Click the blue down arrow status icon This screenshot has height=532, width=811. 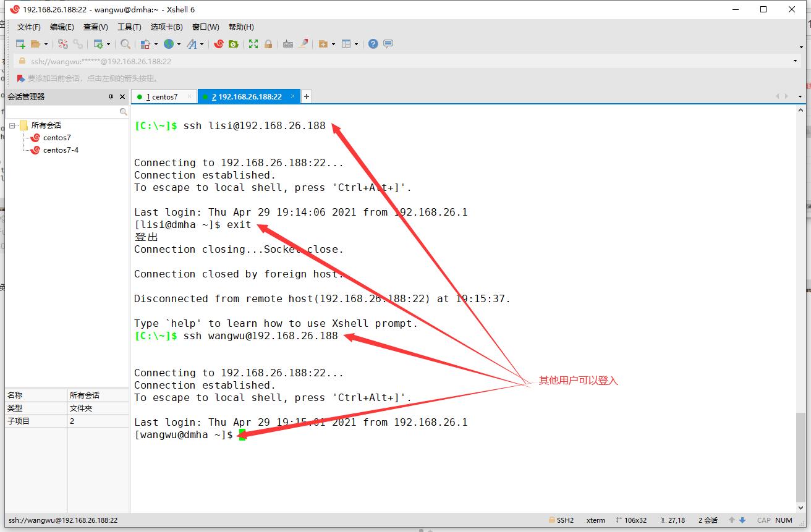(x=742, y=520)
